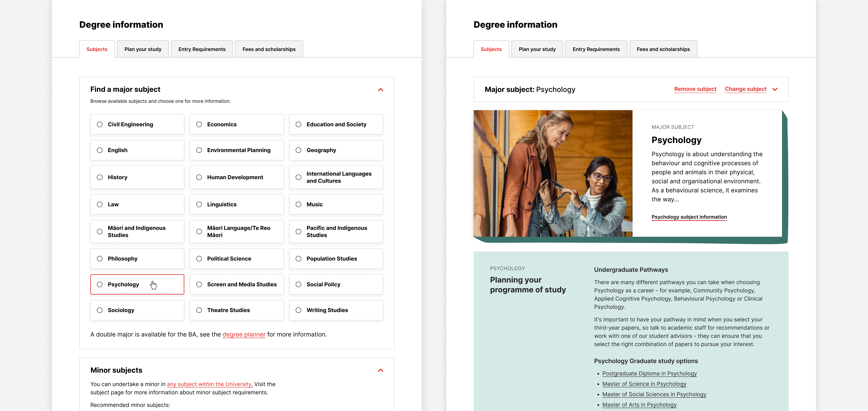Open Postgraduate Diploma in Psychology link
The image size is (868, 411).
point(649,374)
